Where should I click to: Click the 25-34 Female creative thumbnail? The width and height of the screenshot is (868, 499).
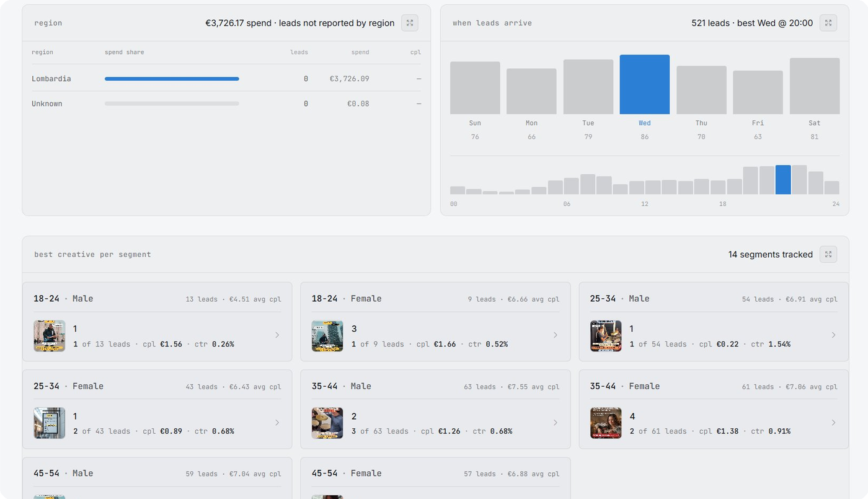pos(50,423)
